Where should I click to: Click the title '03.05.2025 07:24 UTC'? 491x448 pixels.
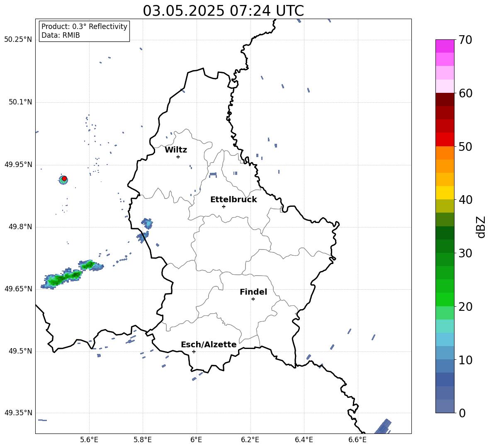point(223,11)
